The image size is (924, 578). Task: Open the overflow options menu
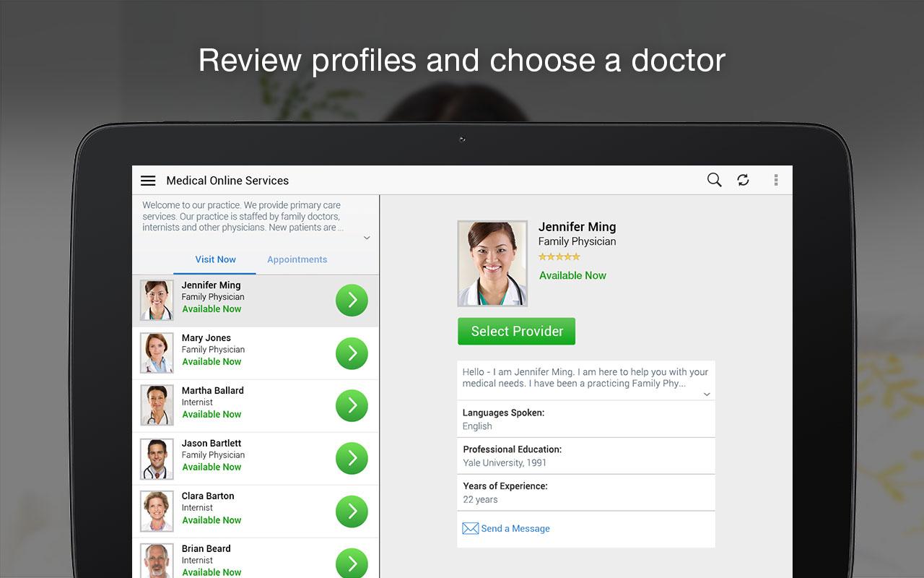pos(776,180)
